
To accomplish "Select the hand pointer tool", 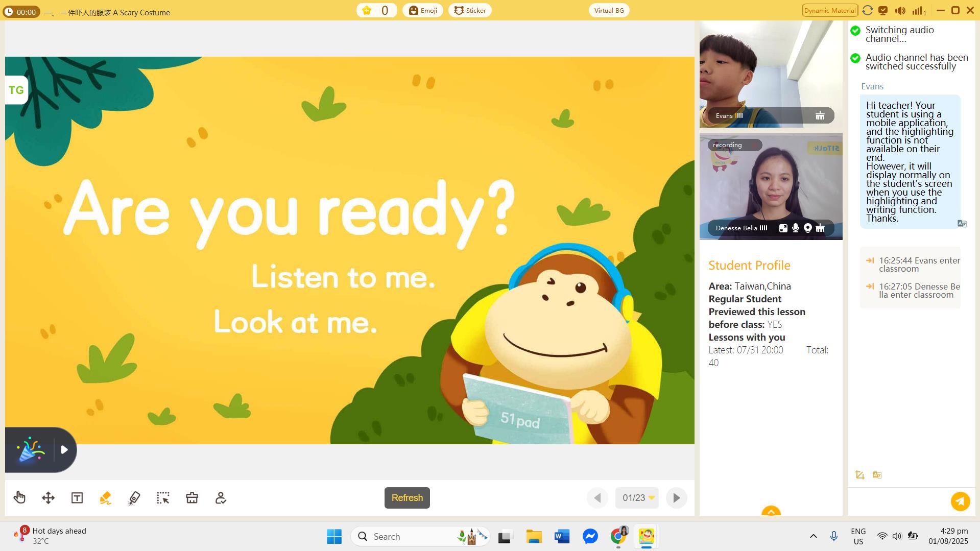I will [19, 497].
